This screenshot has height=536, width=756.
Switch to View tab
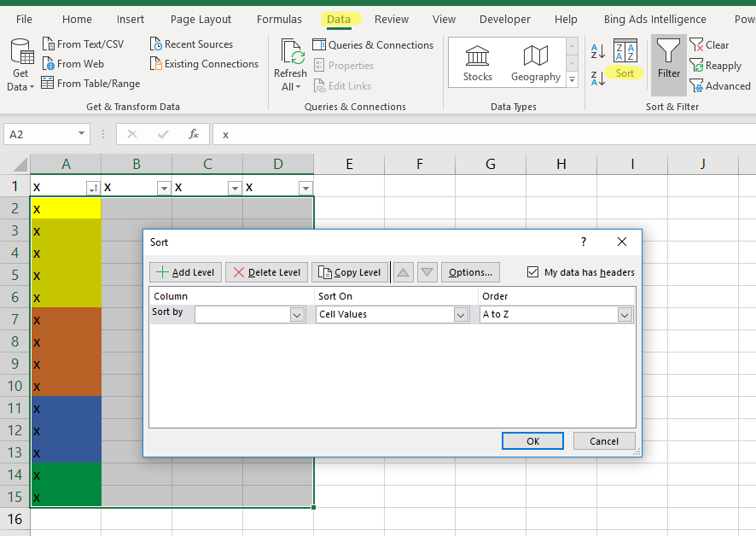click(444, 20)
